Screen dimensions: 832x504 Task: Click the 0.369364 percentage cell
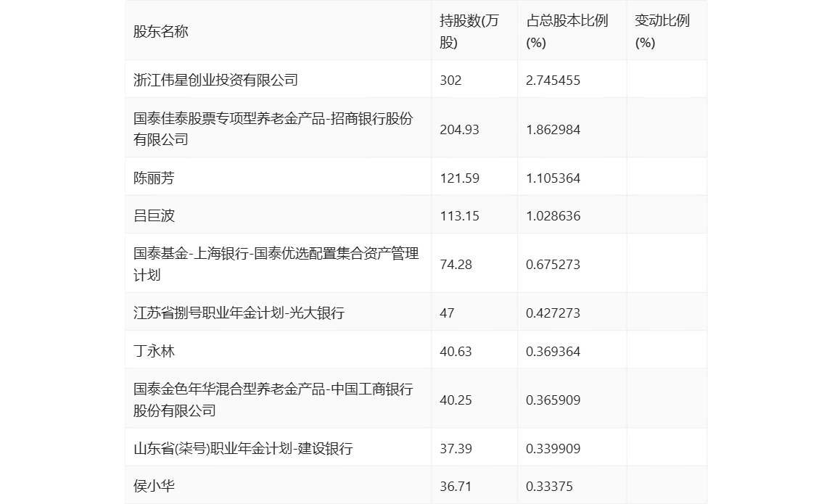coord(553,351)
